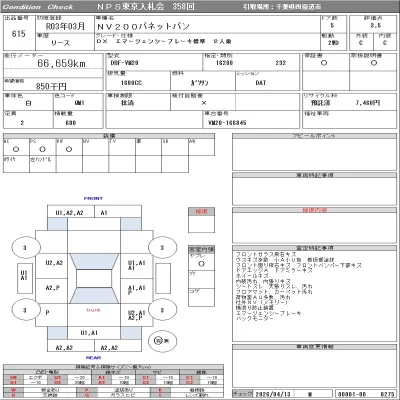Click the lot number 615 cell
This screenshot has width=400, height=400.
tap(19, 33)
